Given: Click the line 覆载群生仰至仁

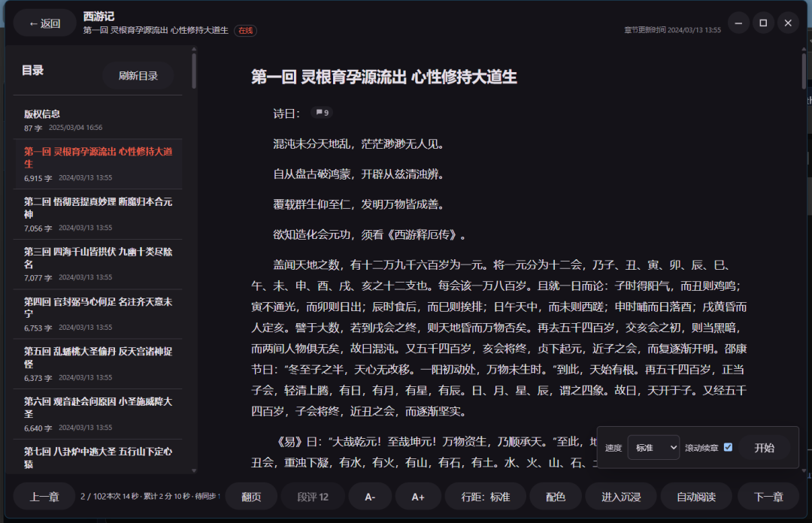Looking at the screenshot, I should pyautogui.click(x=359, y=204).
